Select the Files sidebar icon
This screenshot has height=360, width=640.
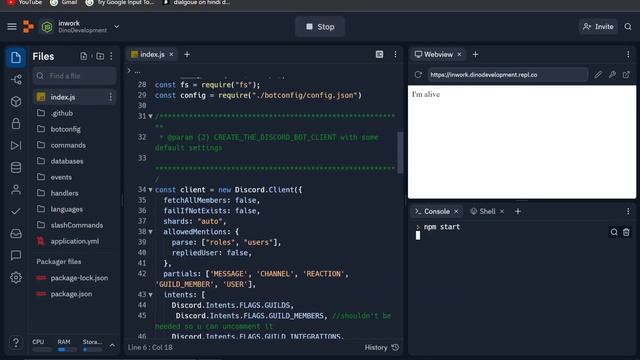[16, 57]
